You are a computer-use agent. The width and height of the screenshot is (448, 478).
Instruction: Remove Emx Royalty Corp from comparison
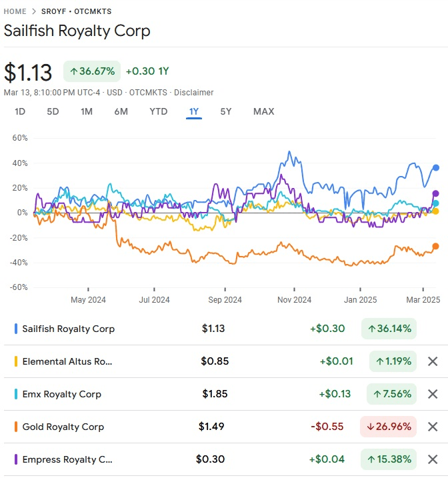pos(433,394)
